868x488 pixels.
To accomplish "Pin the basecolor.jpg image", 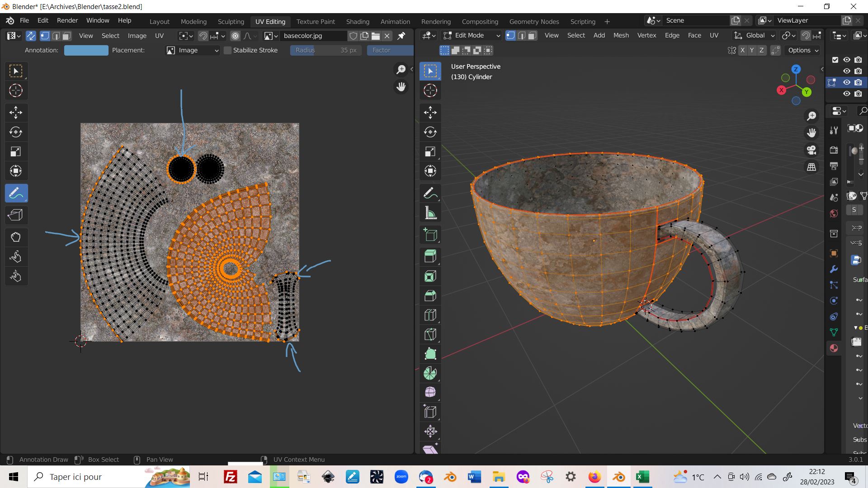I will 401,36.
